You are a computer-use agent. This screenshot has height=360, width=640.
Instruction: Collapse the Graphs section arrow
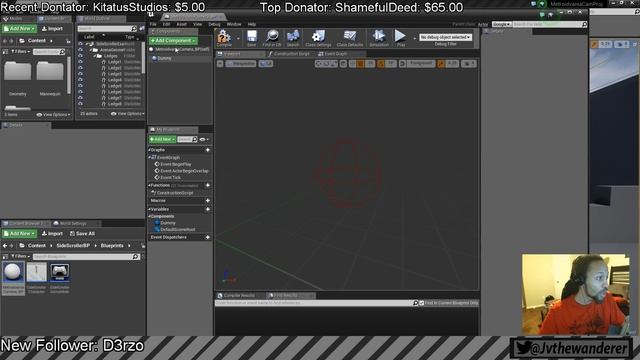pyautogui.click(x=149, y=150)
